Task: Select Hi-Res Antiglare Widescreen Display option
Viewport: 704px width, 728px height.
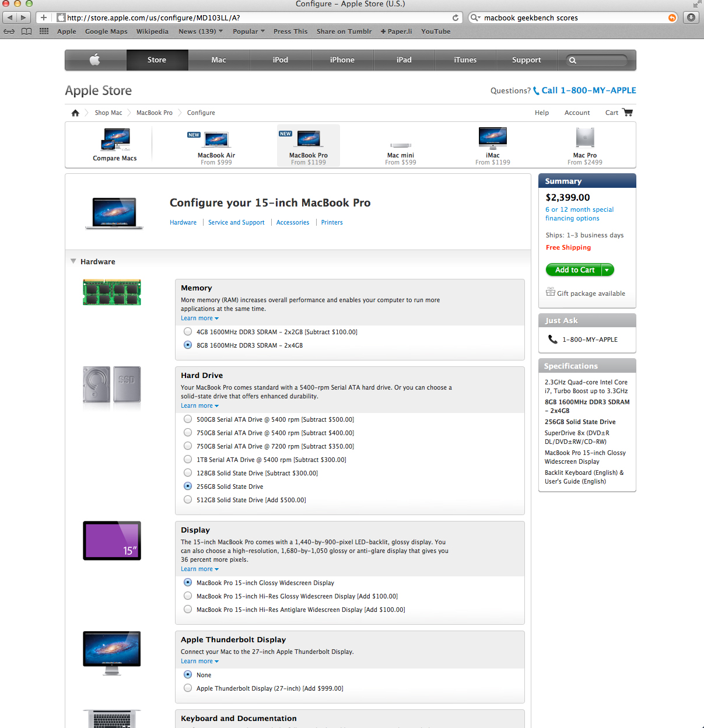Action: [x=188, y=610]
